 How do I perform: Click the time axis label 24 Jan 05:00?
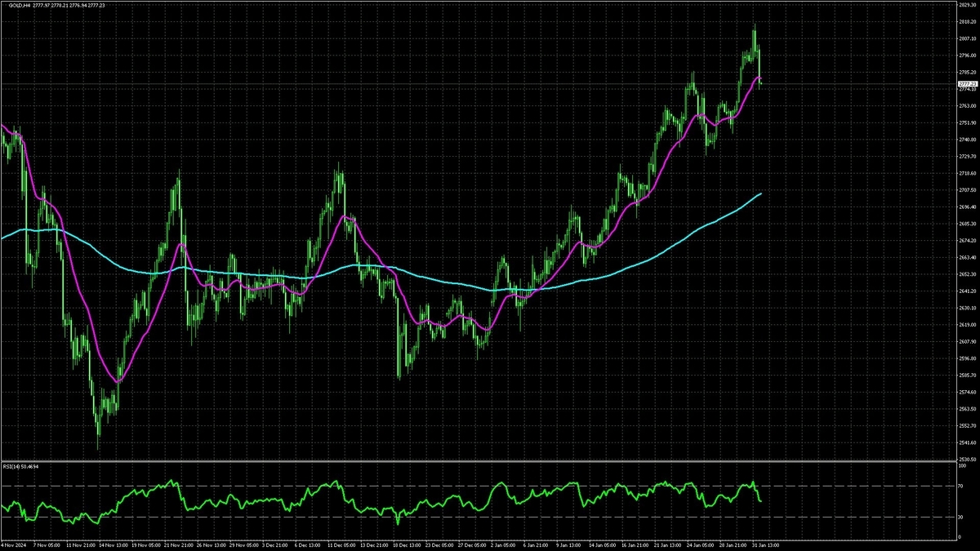pos(701,544)
